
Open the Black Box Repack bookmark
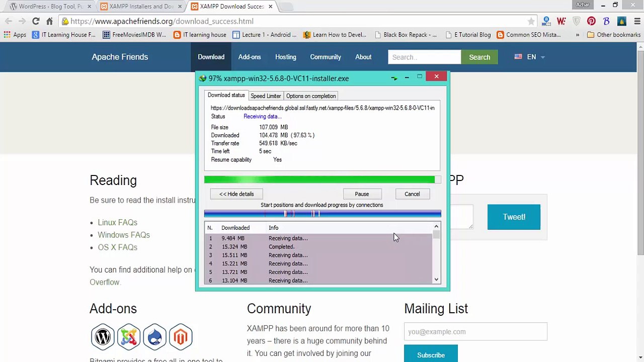click(x=406, y=35)
